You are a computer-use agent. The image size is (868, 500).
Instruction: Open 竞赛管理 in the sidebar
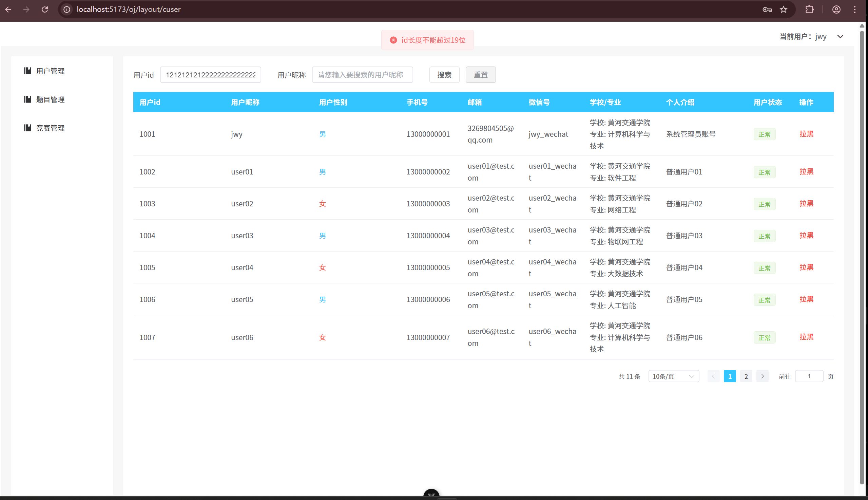coord(50,128)
